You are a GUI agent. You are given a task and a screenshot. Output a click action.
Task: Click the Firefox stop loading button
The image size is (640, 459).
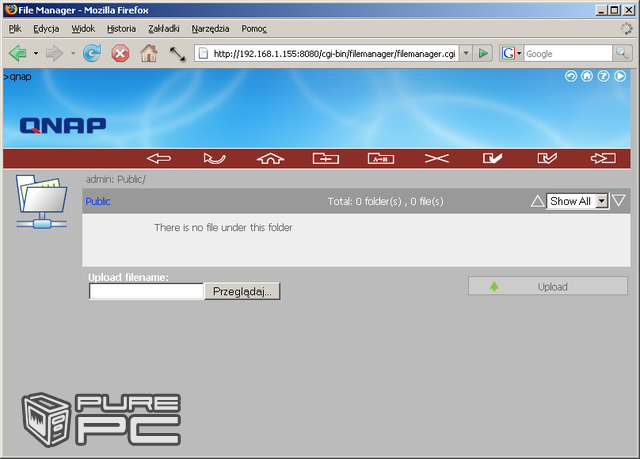coord(120,53)
